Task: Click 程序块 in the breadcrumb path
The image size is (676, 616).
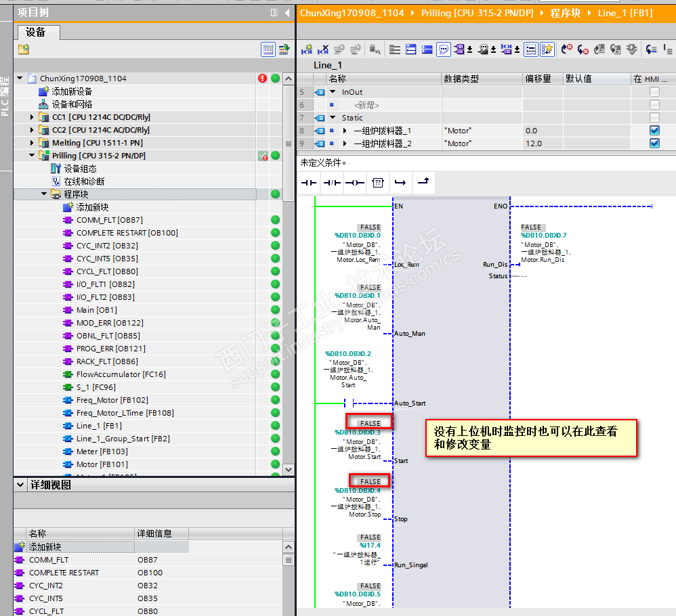Action: click(566, 13)
